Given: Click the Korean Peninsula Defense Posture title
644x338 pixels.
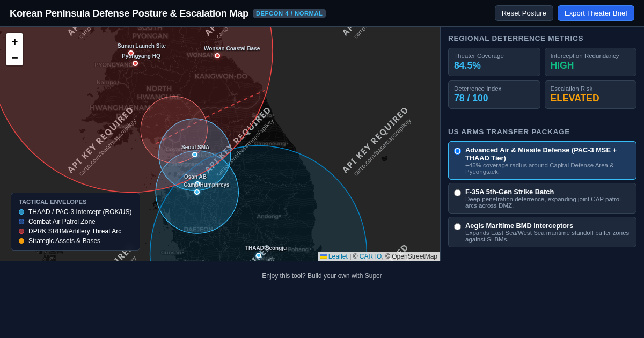Looking at the screenshot, I should pyautogui.click(x=129, y=13).
